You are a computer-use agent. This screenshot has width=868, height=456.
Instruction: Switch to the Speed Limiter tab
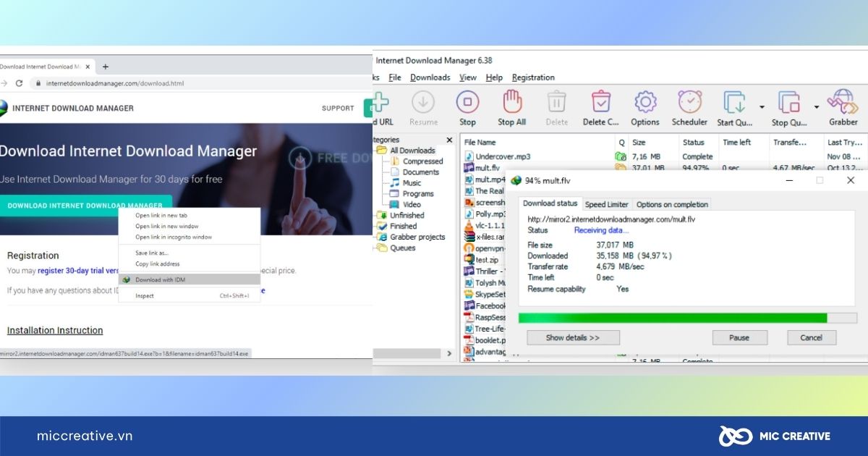pos(607,204)
